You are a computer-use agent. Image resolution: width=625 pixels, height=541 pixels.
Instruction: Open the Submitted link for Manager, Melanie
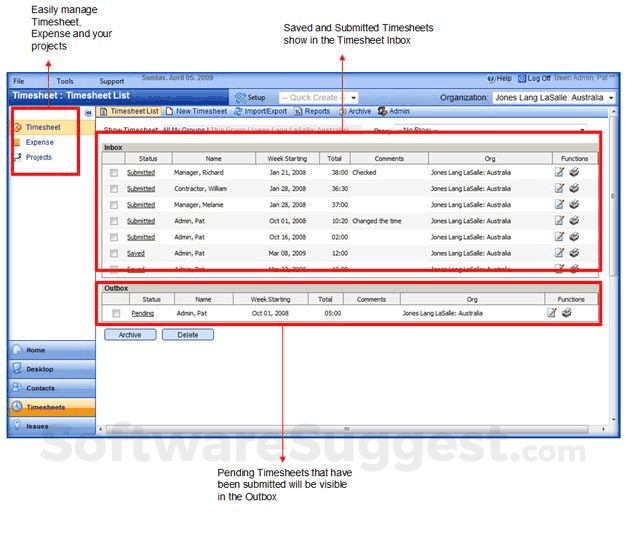point(141,205)
